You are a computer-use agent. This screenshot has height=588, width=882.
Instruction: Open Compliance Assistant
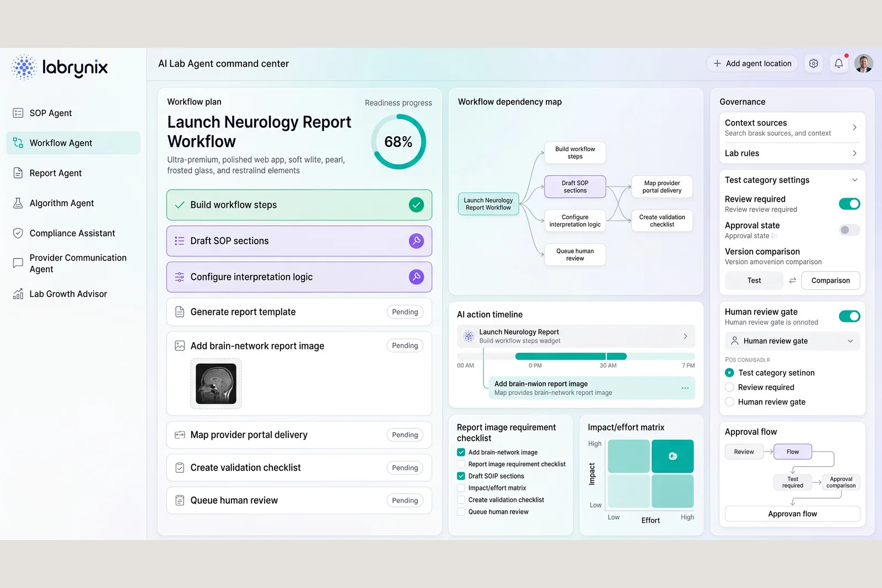[x=73, y=233]
